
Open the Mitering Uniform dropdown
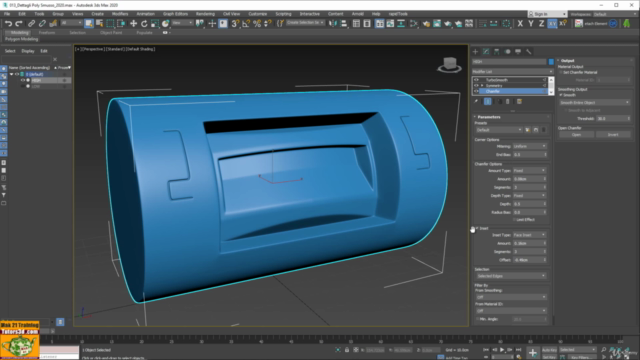[x=529, y=146]
